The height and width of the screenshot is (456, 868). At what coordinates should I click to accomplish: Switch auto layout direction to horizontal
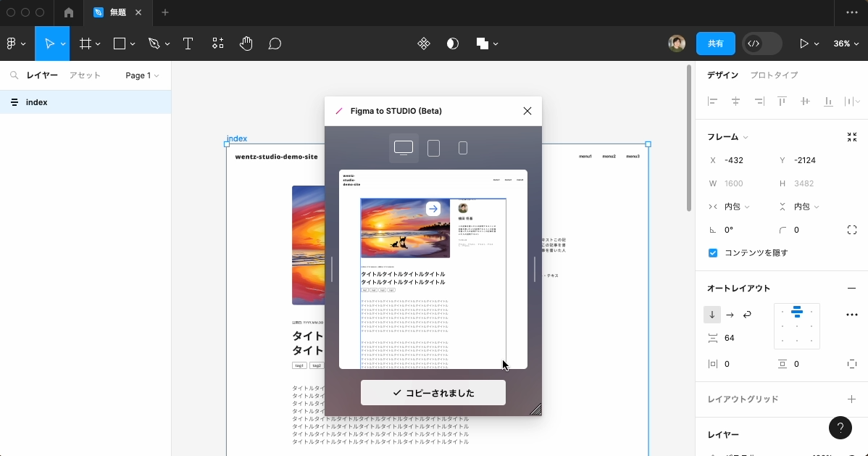point(729,315)
